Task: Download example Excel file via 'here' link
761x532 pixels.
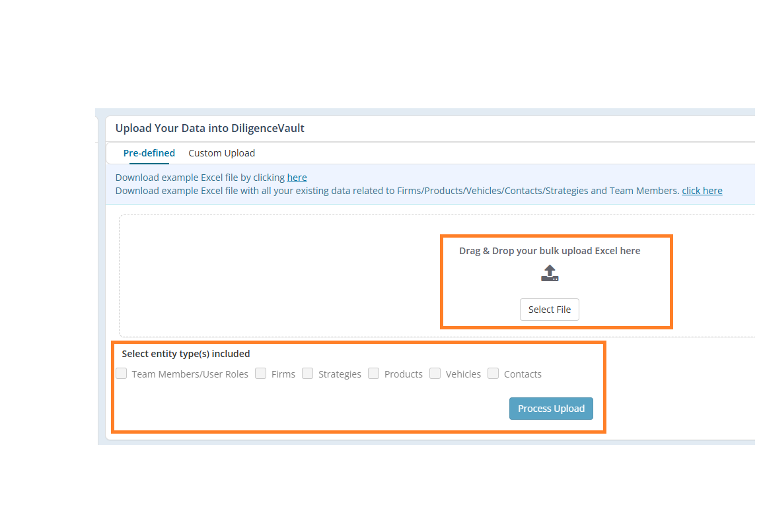Action: [297, 178]
